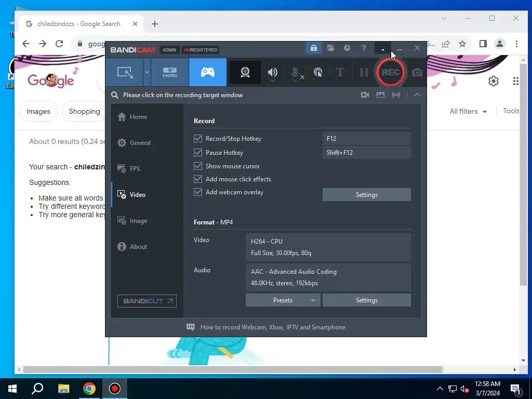Open Google quick settings gear

click(x=494, y=81)
